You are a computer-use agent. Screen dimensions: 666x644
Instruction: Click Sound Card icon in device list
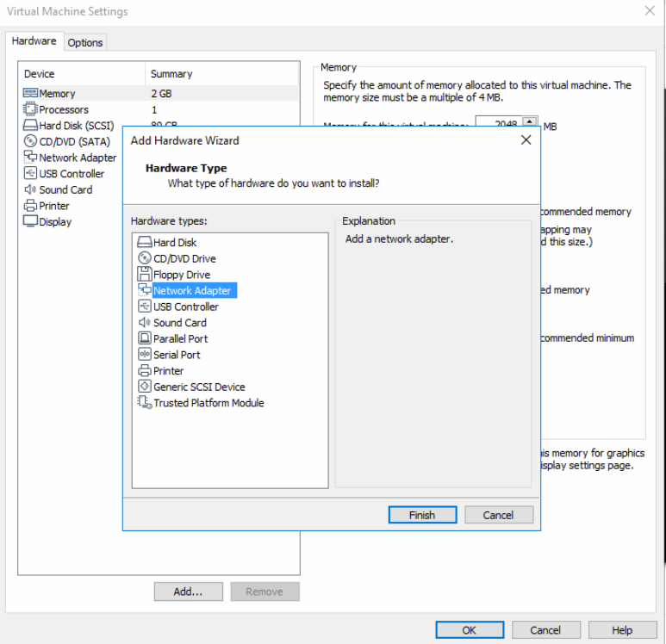[30, 189]
